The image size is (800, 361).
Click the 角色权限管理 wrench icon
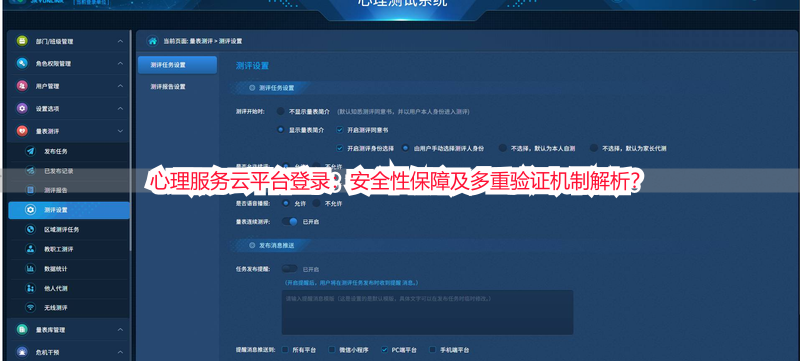click(x=21, y=63)
